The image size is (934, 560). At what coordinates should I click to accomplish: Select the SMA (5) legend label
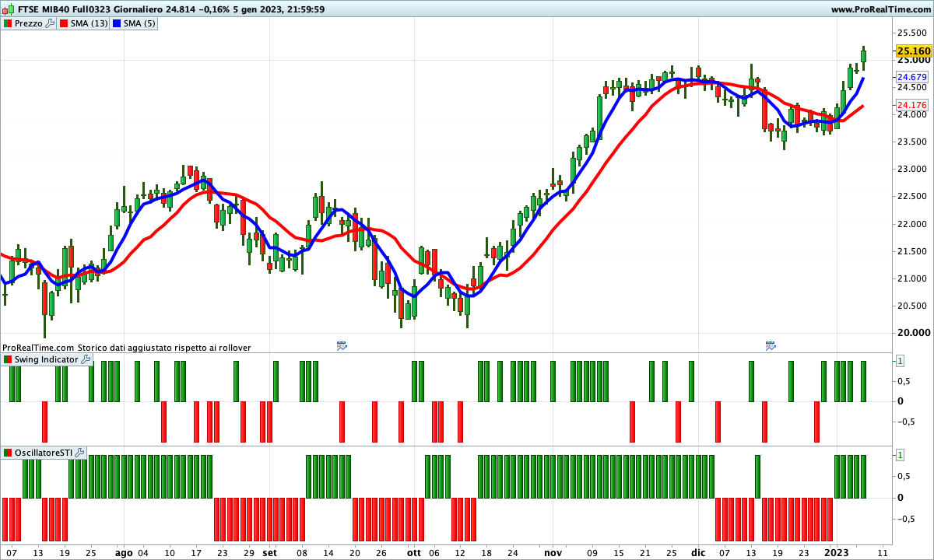point(139,23)
